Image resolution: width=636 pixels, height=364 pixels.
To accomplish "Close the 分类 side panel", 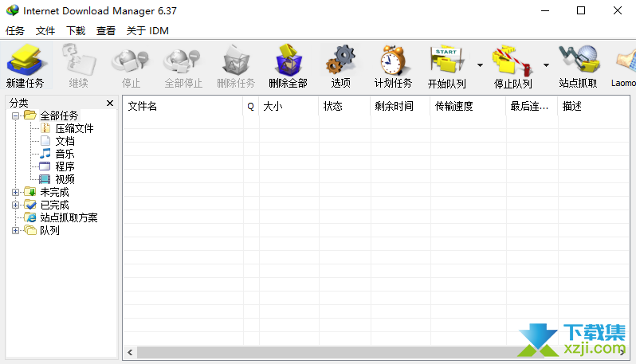I will [x=110, y=103].
